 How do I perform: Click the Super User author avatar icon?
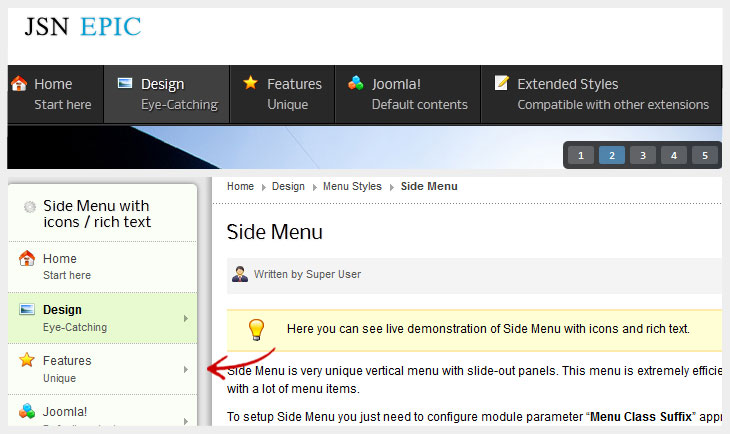click(x=240, y=274)
